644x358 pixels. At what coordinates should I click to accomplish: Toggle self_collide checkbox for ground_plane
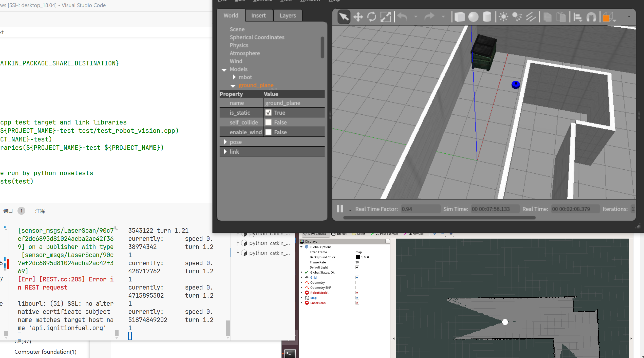coord(268,122)
